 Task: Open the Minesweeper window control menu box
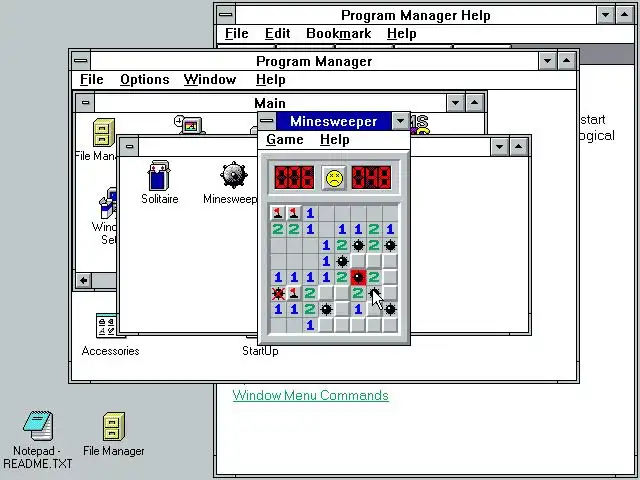pyautogui.click(x=267, y=121)
